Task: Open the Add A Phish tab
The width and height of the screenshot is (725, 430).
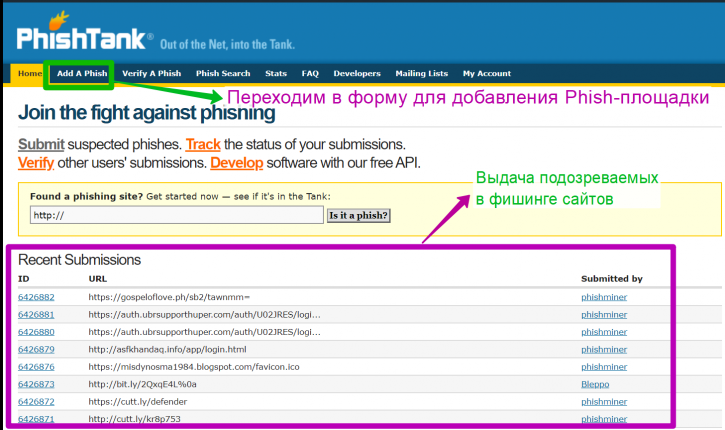Action: coord(82,74)
